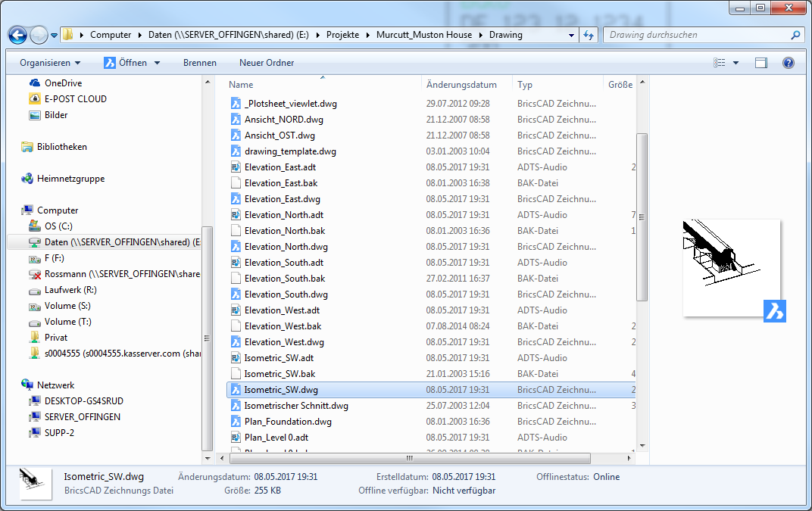Select SERVER_OFFINGEN under Netzwerk
Image resolution: width=812 pixels, height=511 pixels.
pos(82,417)
